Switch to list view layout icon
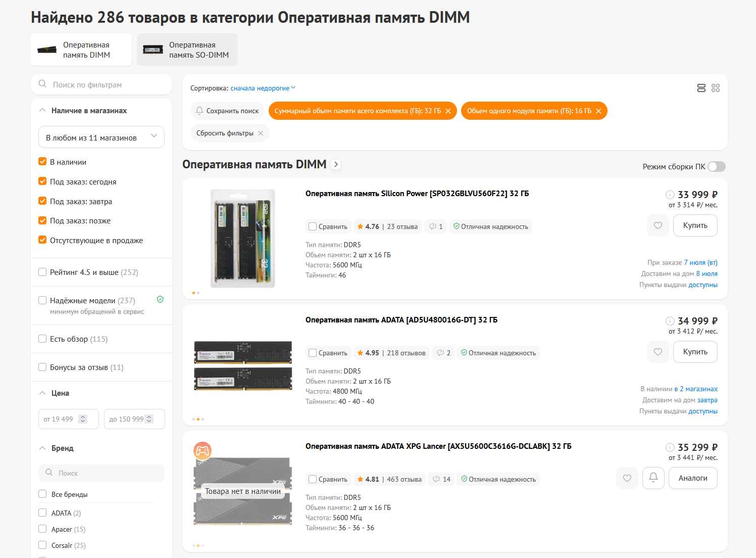Screen dimensions: 756x558 [x=701, y=88]
